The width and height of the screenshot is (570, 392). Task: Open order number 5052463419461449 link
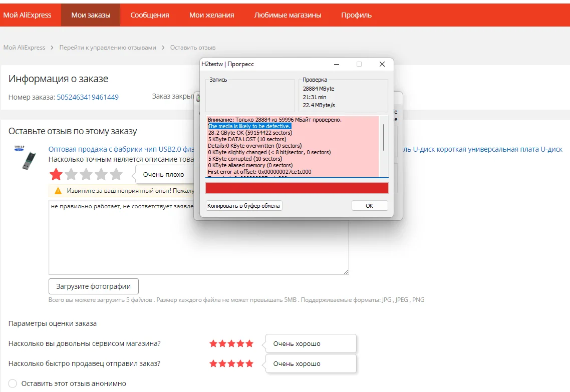88,97
